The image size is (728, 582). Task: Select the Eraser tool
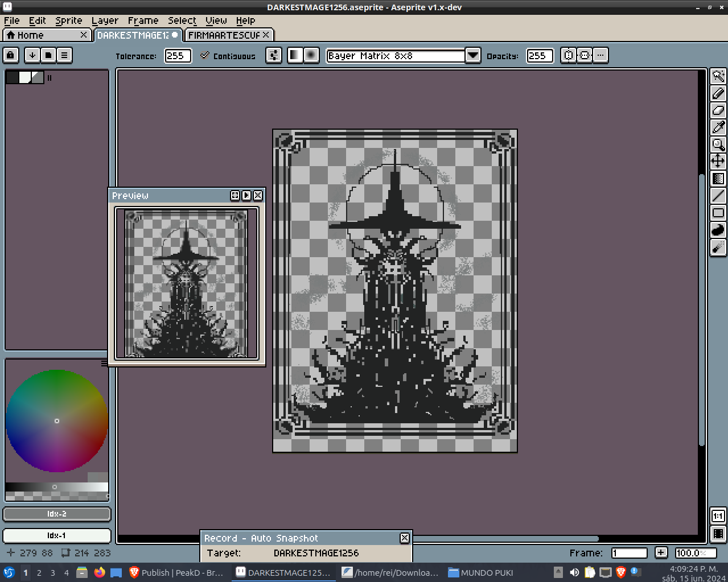coord(718,110)
